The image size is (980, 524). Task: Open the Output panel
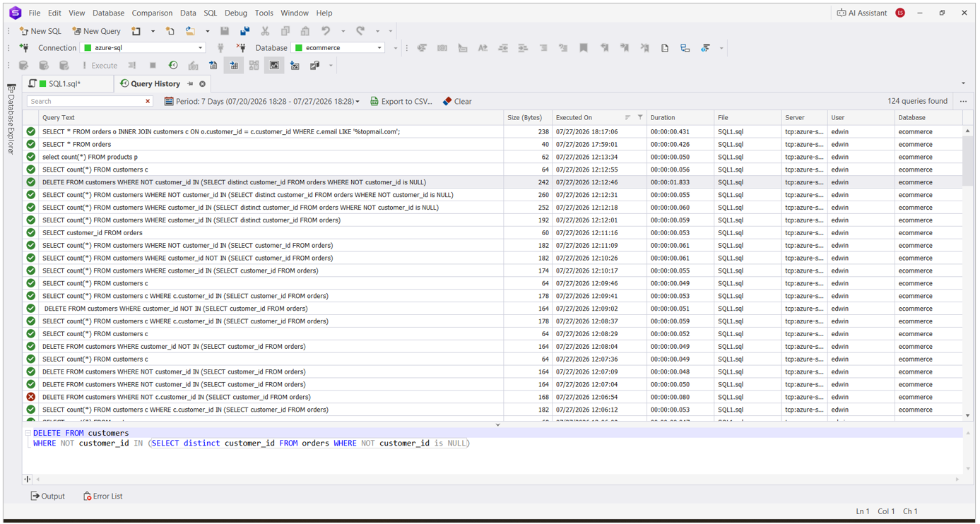[47, 496]
